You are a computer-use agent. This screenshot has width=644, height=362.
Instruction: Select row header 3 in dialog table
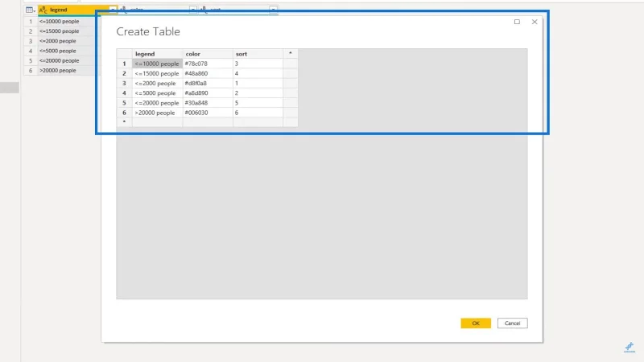coord(124,84)
